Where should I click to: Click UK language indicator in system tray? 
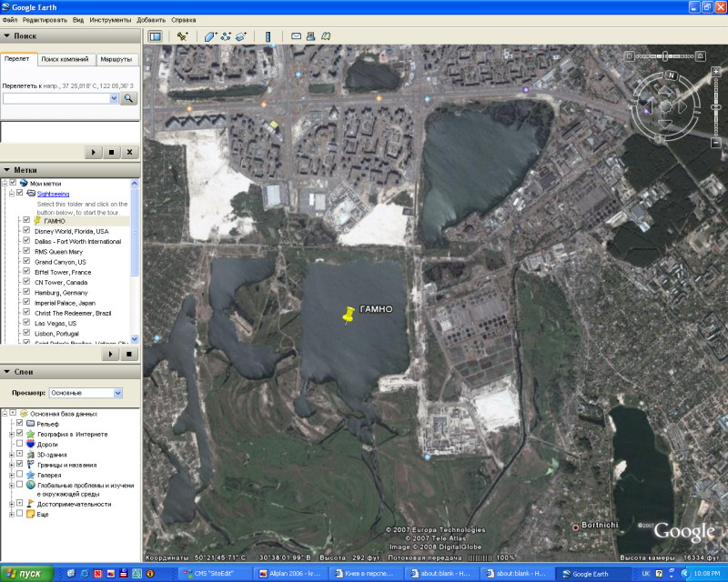pos(646,574)
